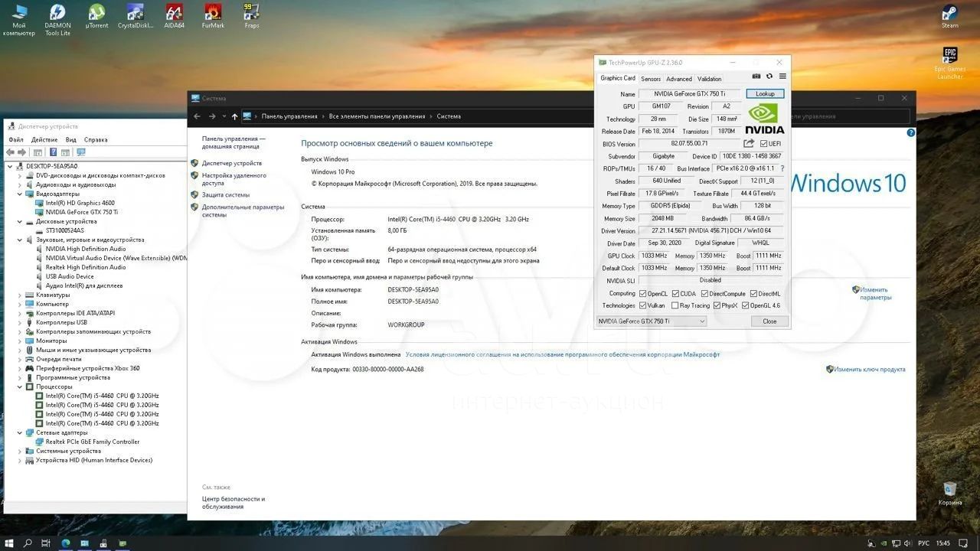
Task: Click the Bus Interface question mark in GPU-Z
Action: coord(782,168)
